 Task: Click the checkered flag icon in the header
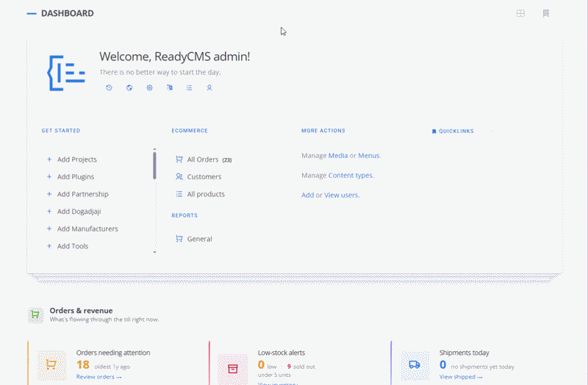click(x=546, y=13)
